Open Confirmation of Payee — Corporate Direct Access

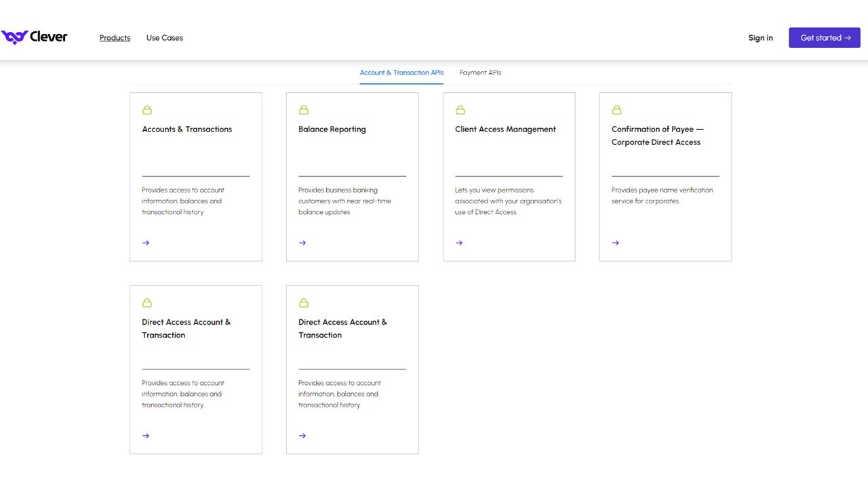(x=657, y=136)
